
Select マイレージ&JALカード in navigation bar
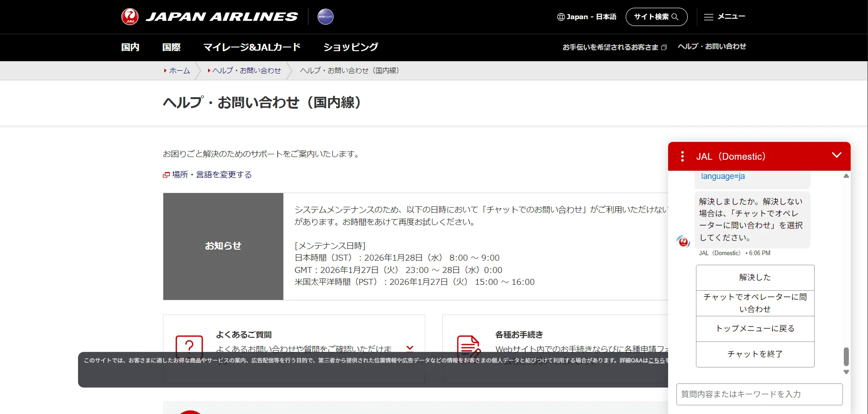point(252,47)
